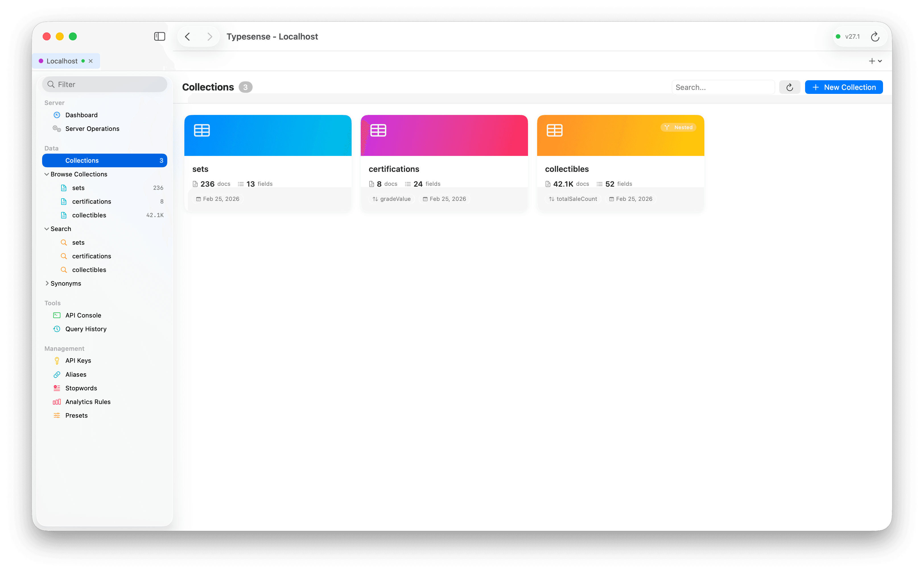This screenshot has height=573, width=924.
Task: Collapse the Browse Collections tree section
Action: (x=47, y=174)
